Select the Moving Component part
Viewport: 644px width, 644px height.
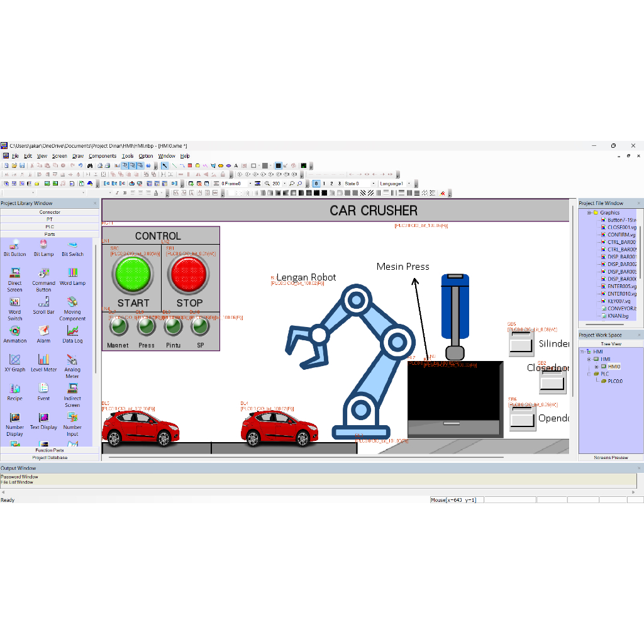pyautogui.click(x=72, y=308)
